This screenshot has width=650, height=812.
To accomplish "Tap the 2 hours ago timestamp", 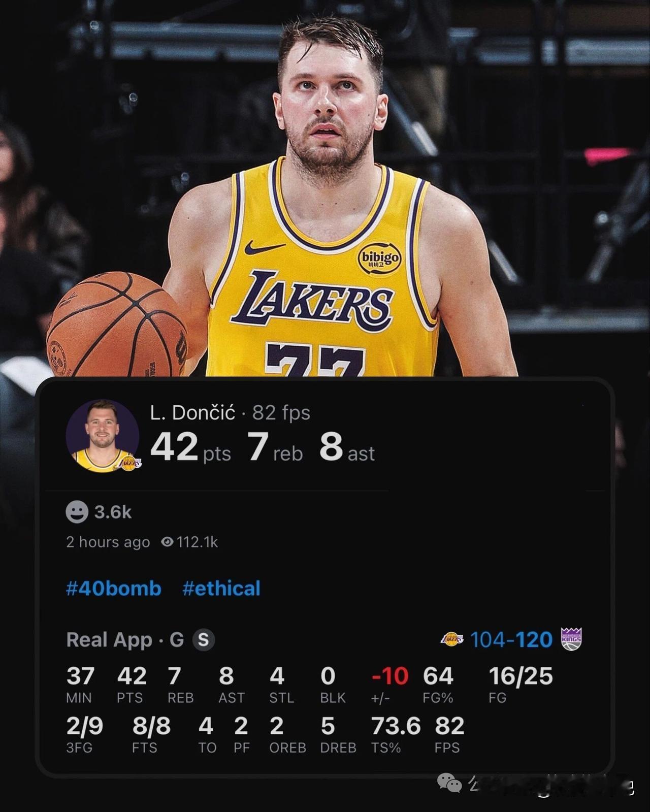I will click(108, 542).
